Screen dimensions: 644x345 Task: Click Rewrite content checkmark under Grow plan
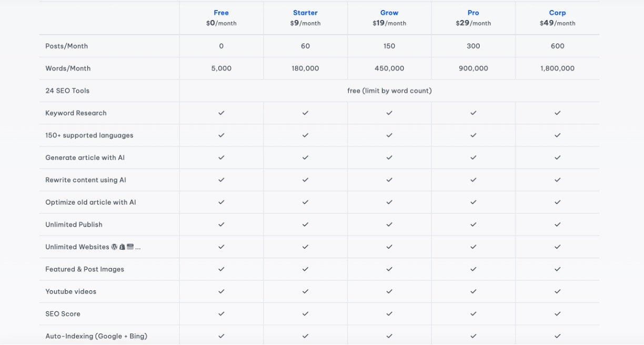[389, 180]
